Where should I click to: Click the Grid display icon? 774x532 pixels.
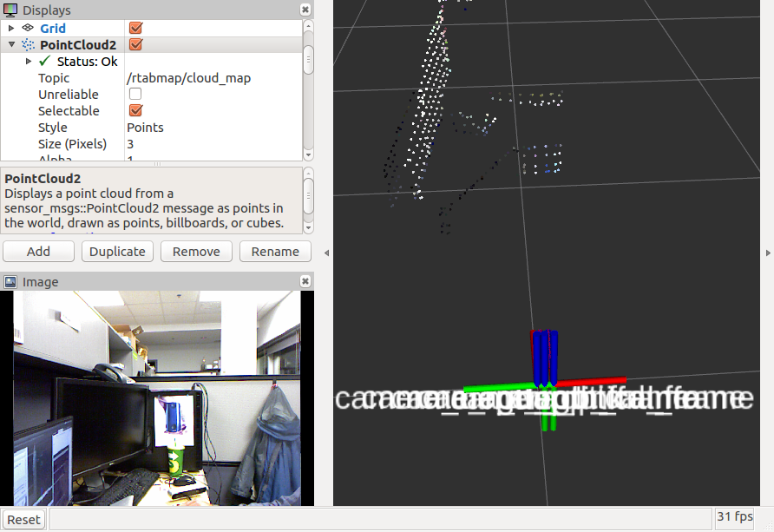[28, 28]
